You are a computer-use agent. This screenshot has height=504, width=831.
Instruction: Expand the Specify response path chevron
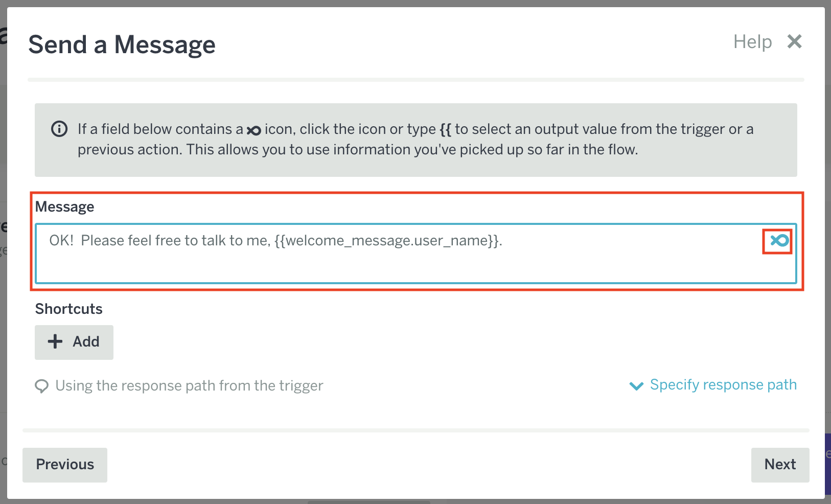[636, 385]
